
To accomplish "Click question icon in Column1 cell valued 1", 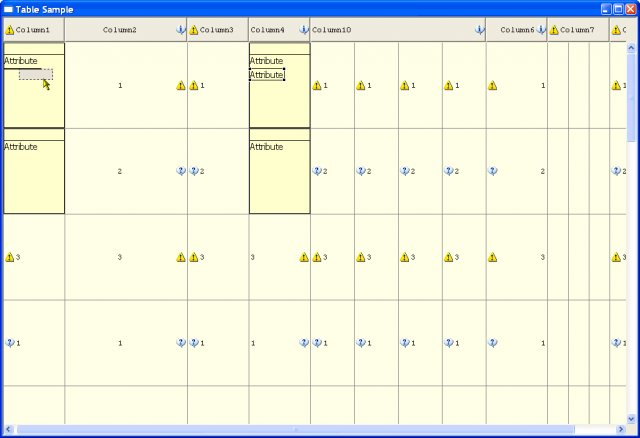I will tap(10, 343).
